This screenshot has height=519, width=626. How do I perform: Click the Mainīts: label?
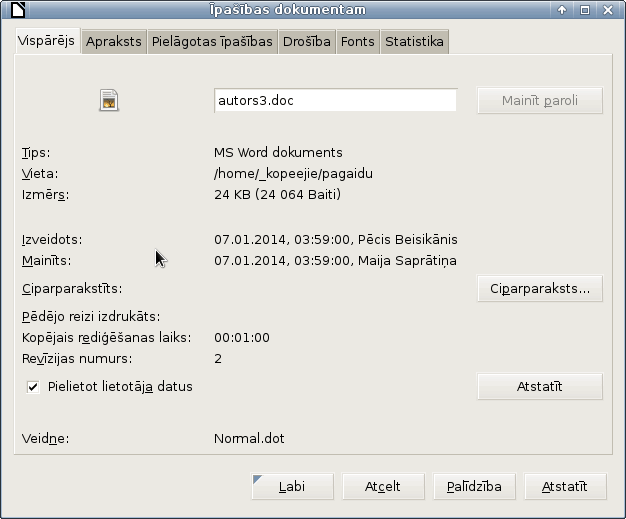(x=46, y=261)
